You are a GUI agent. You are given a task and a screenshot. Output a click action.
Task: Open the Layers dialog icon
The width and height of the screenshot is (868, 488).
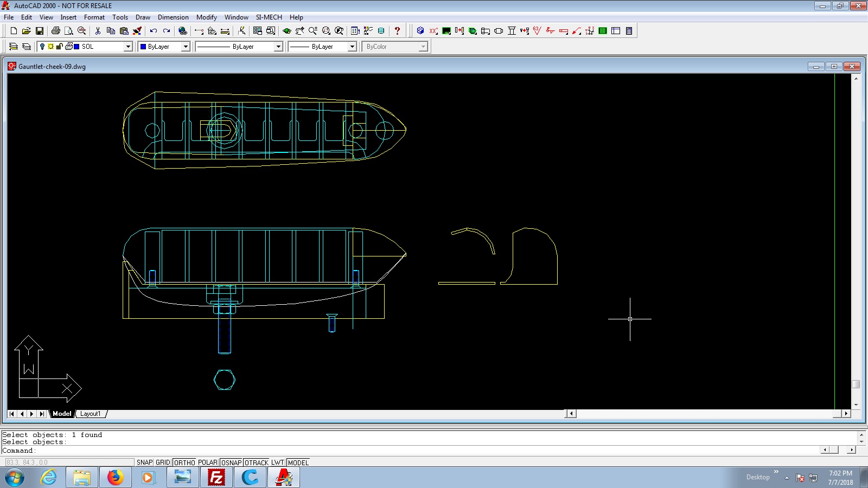[x=14, y=47]
